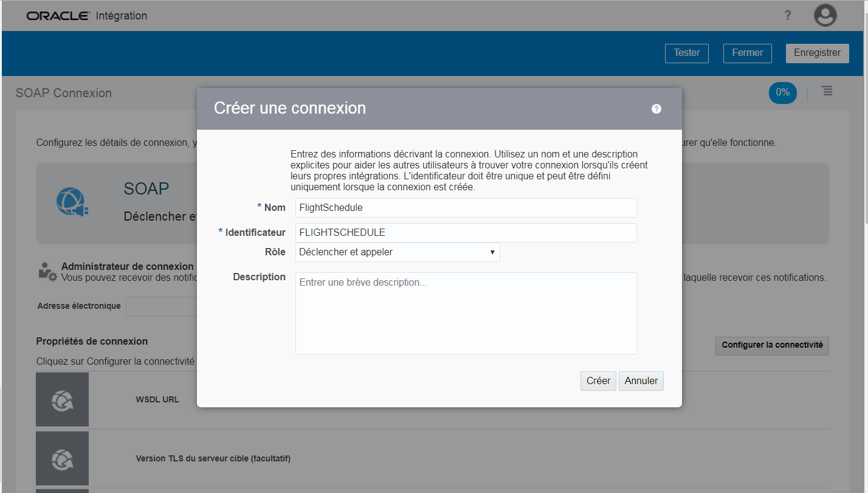Click the dialog help icon
The height and width of the screenshot is (493, 868).
[x=656, y=109]
